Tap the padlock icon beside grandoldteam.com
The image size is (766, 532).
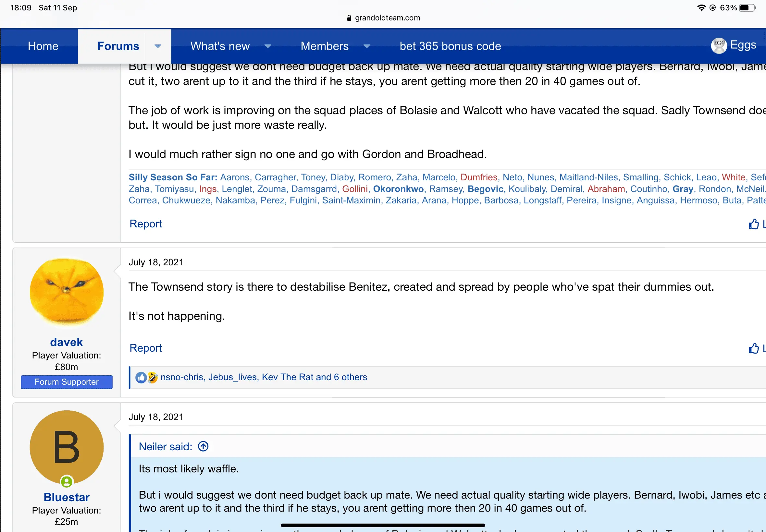point(349,18)
